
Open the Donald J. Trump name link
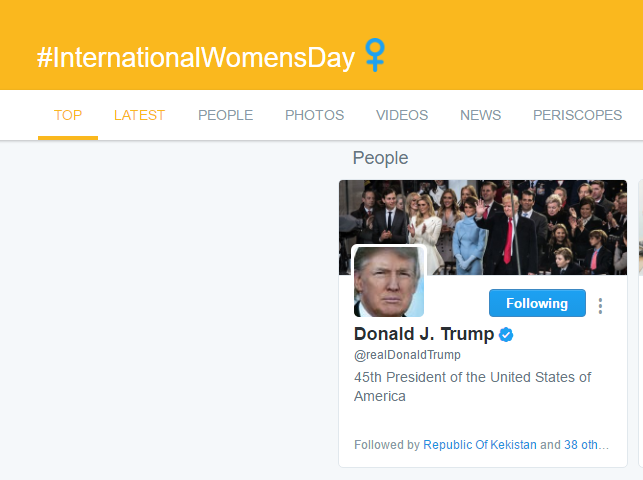(424, 334)
